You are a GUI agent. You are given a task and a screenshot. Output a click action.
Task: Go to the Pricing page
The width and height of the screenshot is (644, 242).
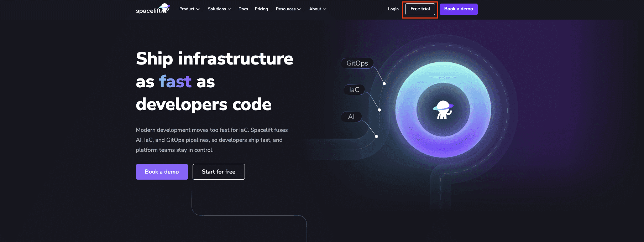click(261, 9)
